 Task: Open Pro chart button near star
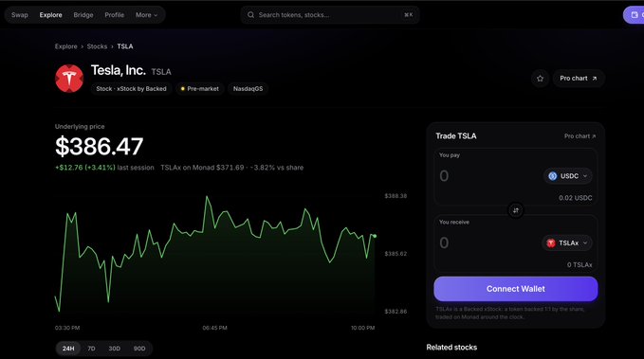point(579,79)
